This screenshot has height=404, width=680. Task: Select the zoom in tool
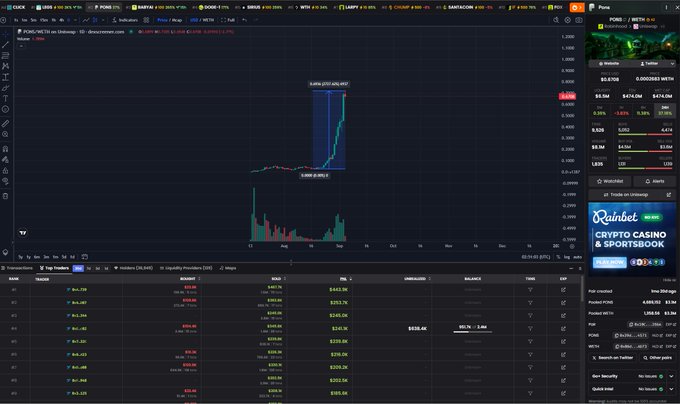(5, 134)
